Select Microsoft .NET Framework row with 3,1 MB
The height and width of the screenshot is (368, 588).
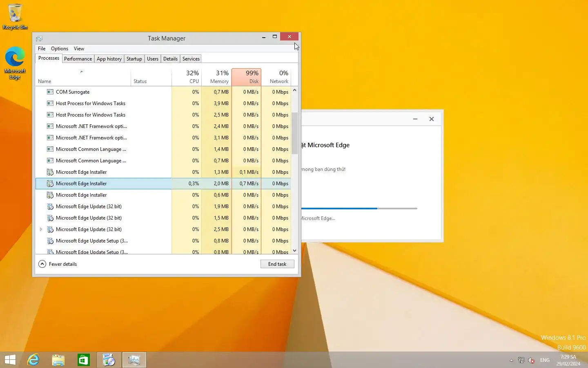(x=163, y=138)
